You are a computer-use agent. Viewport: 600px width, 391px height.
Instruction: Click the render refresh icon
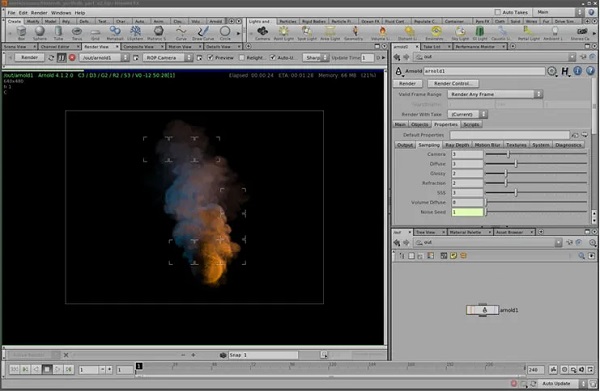pos(51,57)
